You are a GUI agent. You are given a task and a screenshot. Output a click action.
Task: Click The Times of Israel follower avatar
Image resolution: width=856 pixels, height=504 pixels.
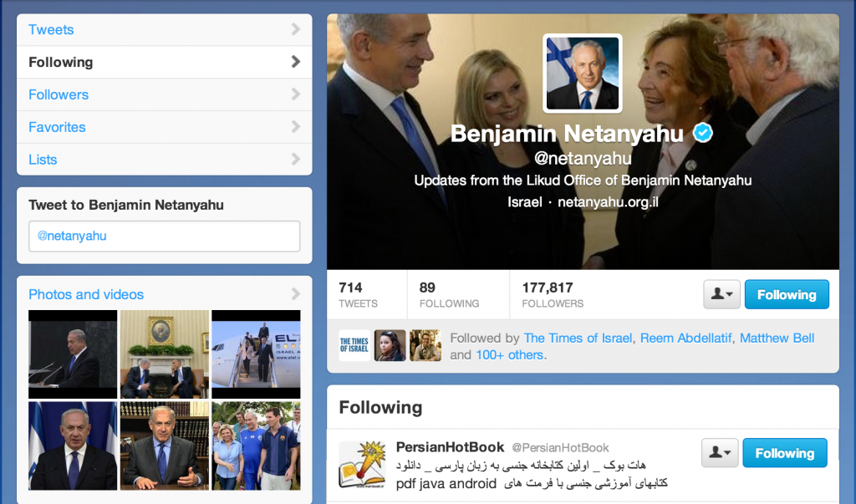coord(354,345)
